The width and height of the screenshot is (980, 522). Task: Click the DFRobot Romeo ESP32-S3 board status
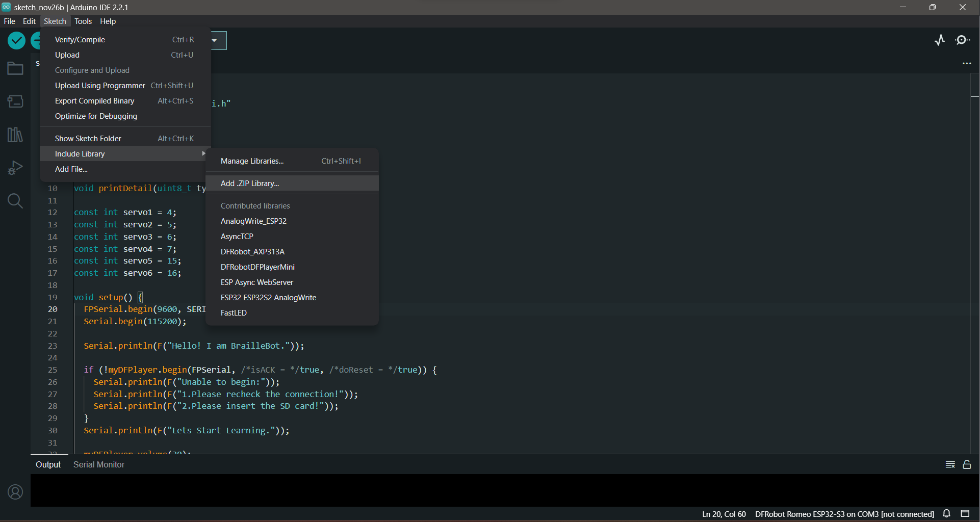tap(844, 514)
